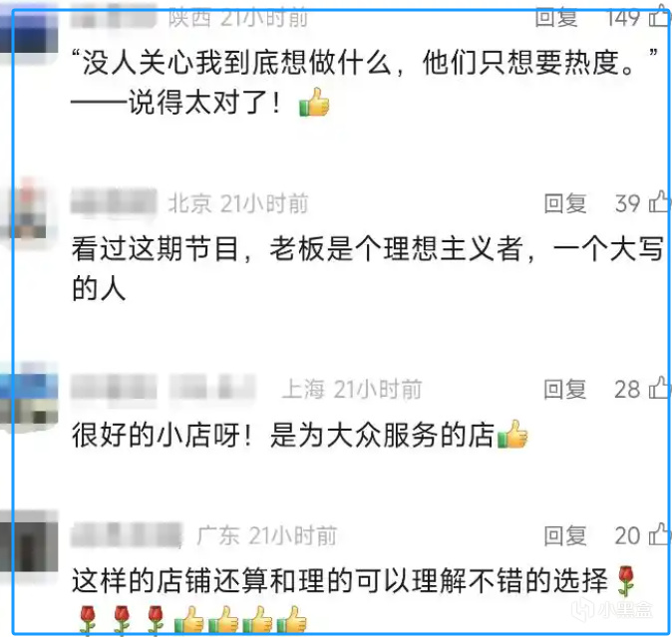Click comment about '老板是个理想主义者'
This screenshot has width=672, height=637.
tap(367, 268)
